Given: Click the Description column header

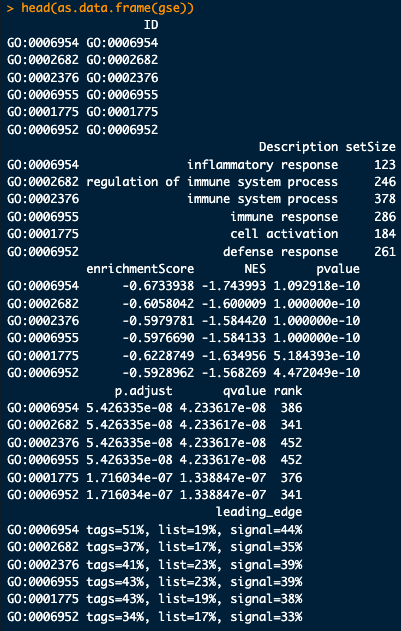Looking at the screenshot, I should tap(298, 147).
